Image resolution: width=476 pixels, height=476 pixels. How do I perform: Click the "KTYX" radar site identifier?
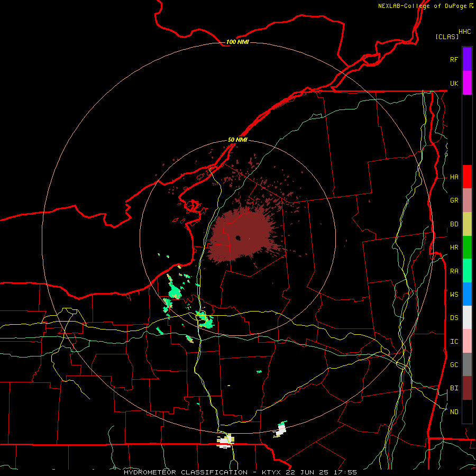[x=272, y=472]
